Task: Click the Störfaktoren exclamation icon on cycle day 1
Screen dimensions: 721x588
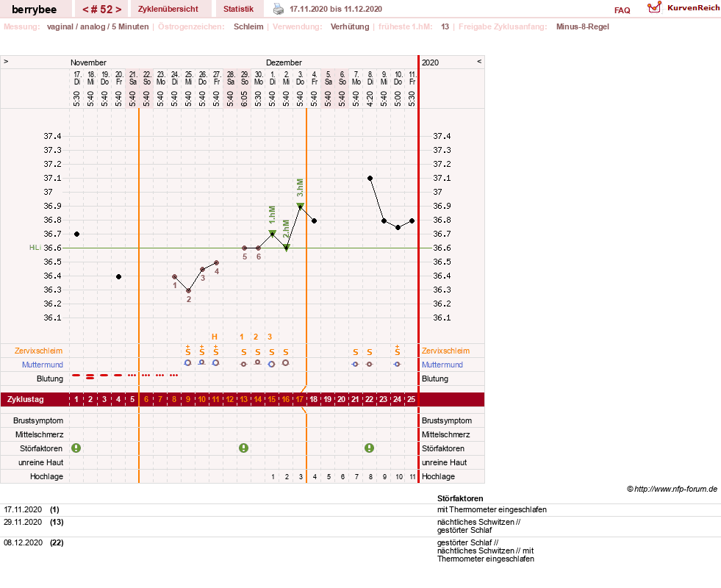Action: click(76, 448)
